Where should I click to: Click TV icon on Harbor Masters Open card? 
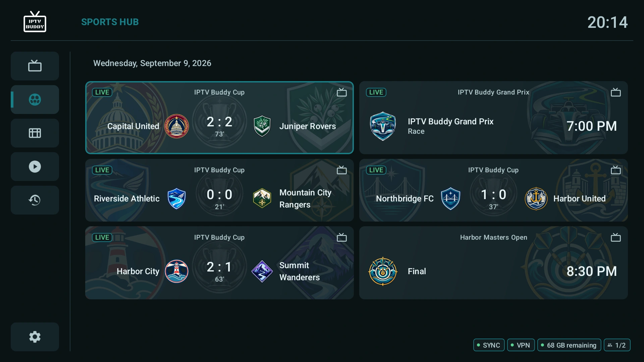(x=616, y=237)
